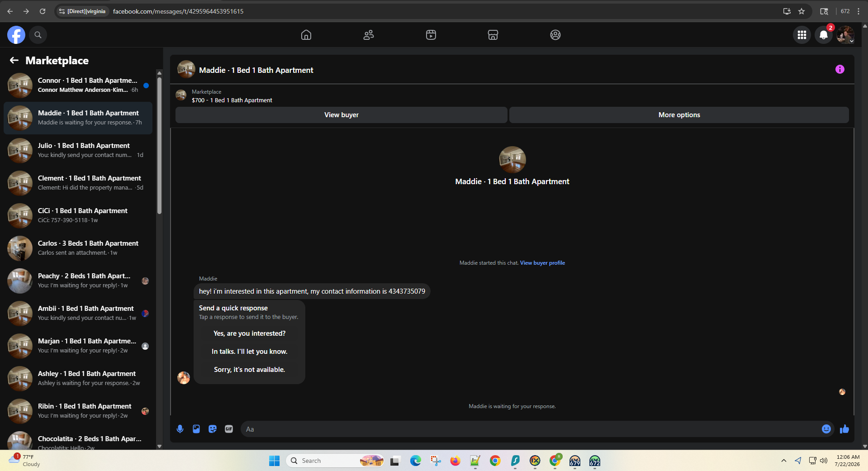
Task: Open the notifications bell
Action: [824, 35]
